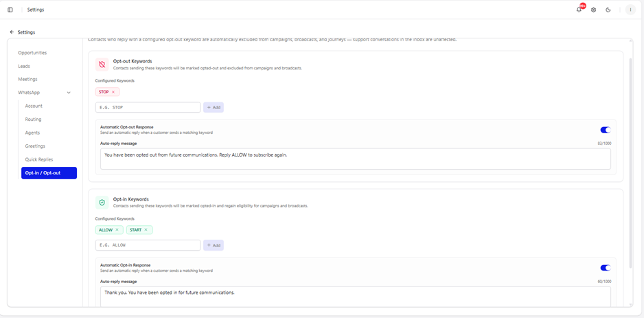Open the notifications bell

579,10
